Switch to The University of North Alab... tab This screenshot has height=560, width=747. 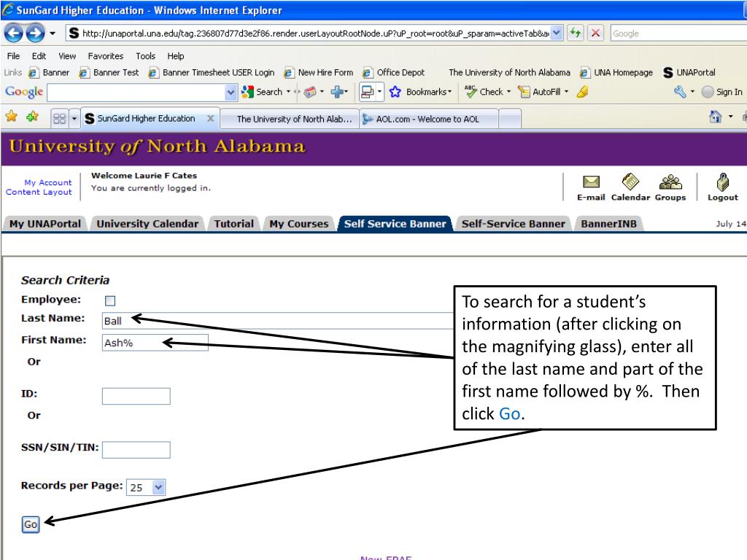coord(290,119)
